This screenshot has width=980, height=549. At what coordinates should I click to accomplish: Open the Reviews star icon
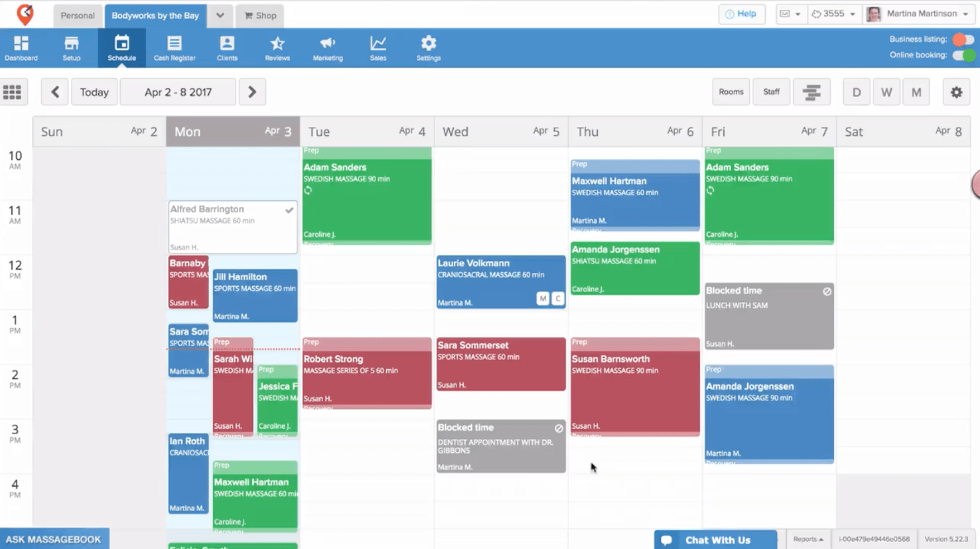click(277, 48)
